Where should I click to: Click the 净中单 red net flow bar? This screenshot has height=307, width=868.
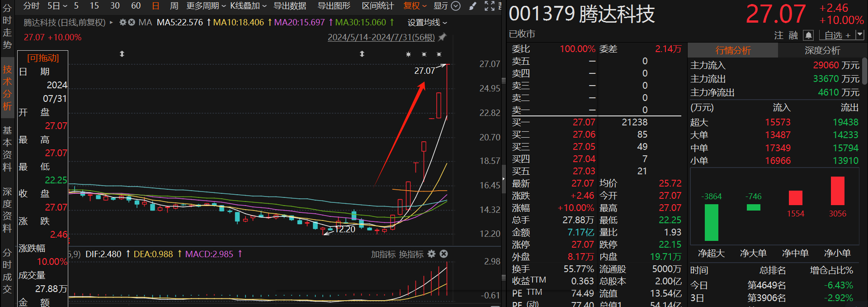click(x=796, y=198)
